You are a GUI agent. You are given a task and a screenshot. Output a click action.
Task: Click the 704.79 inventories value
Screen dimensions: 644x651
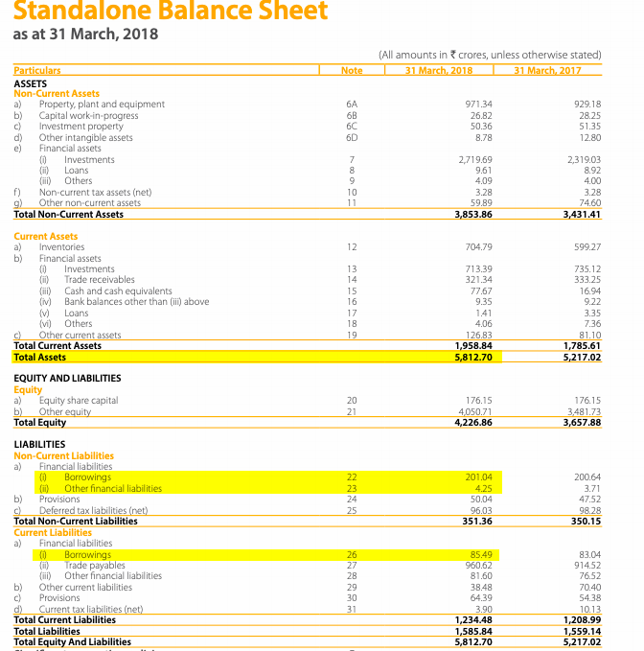(478, 247)
